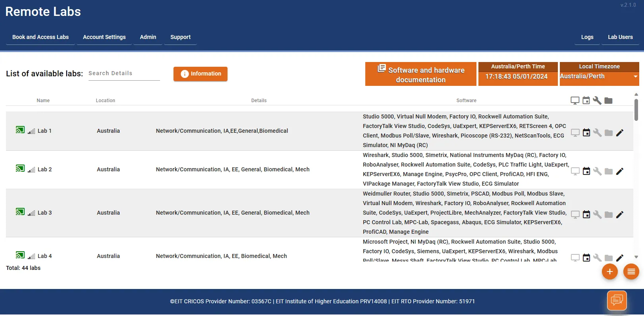The image size is (644, 316).
Task: Open the chat support widget icon
Action: coord(617,300)
